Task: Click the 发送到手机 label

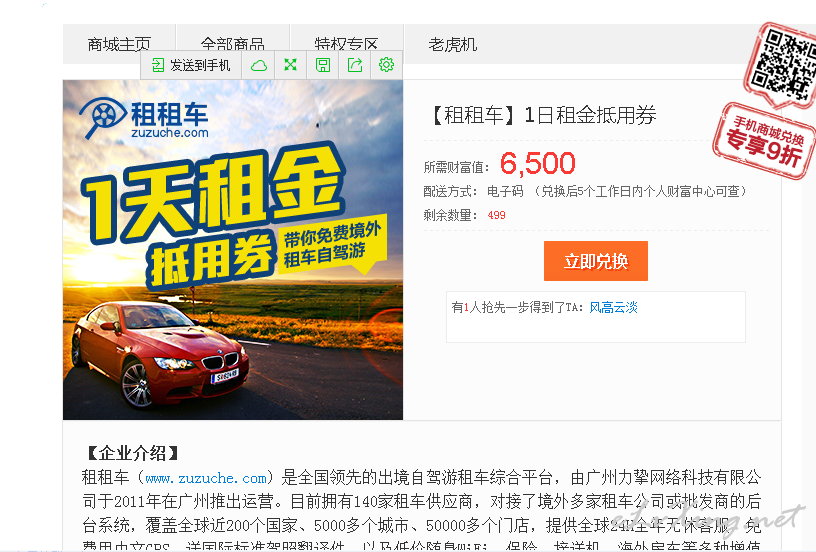Action: (200, 65)
